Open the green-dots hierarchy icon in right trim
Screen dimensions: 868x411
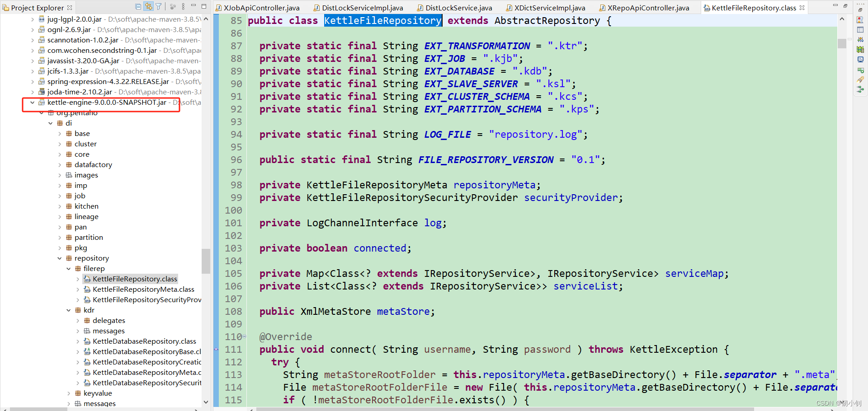[860, 90]
